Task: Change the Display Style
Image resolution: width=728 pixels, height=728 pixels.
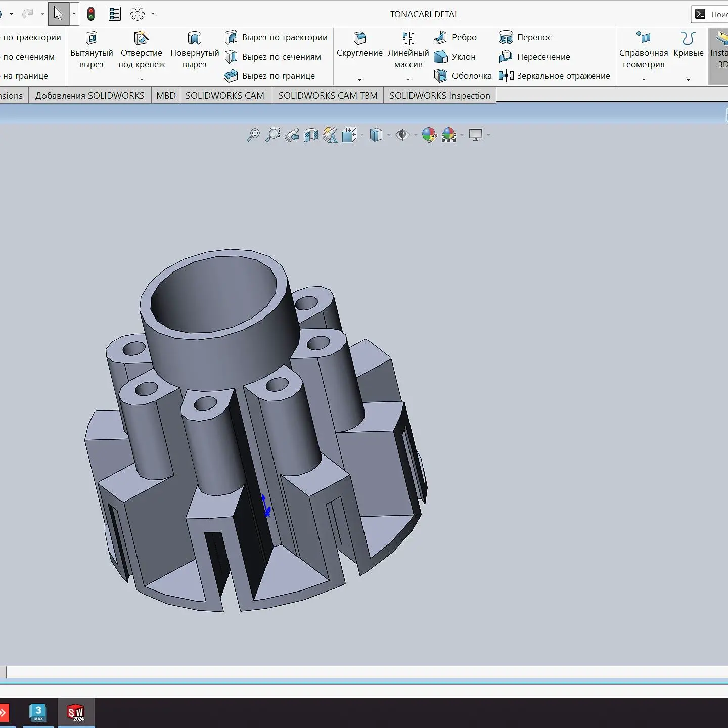Action: (376, 135)
